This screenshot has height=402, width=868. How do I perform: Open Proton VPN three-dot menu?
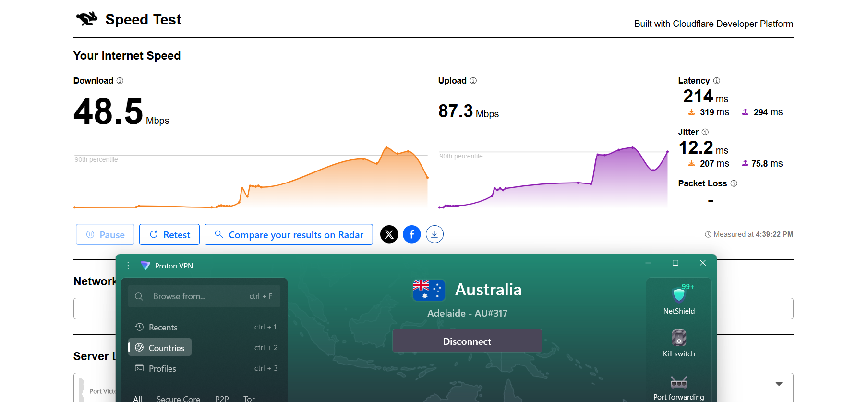coord(128,266)
